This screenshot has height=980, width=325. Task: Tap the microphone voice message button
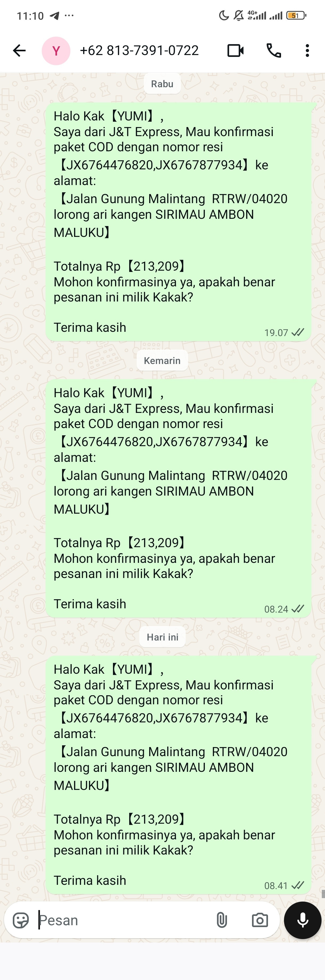(303, 920)
